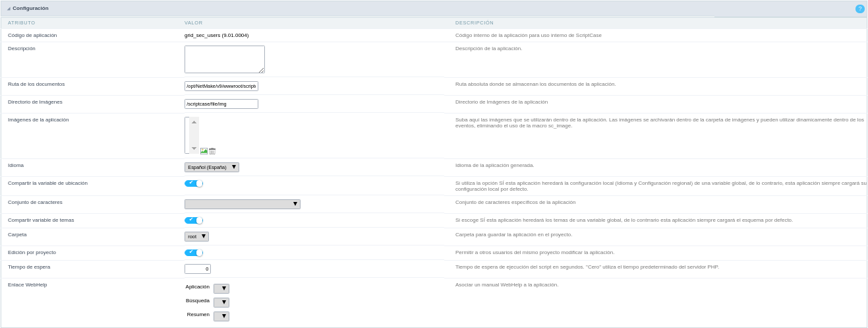Viewport: 868px width, 328px height.
Task: Open the help icon in the Configuración header
Action: tap(859, 9)
